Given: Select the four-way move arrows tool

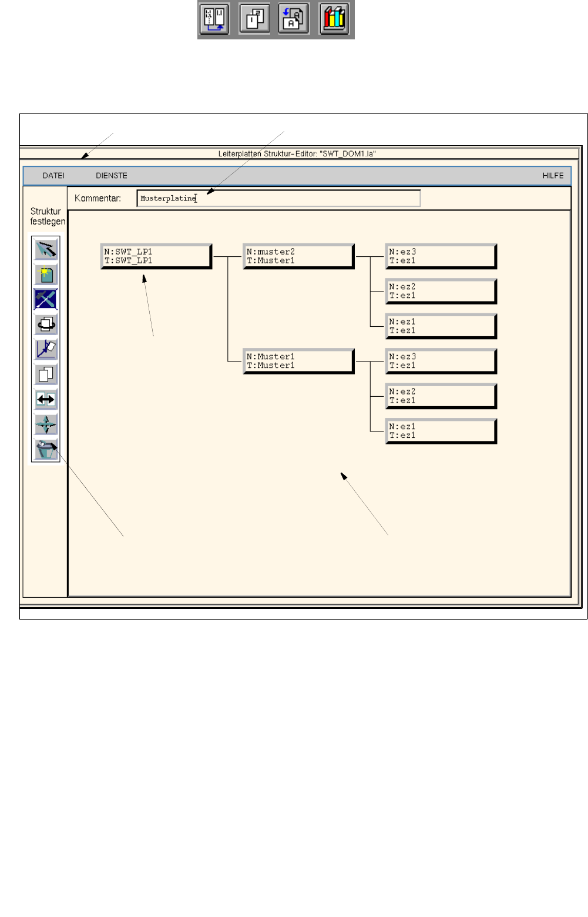Looking at the screenshot, I should [46, 424].
